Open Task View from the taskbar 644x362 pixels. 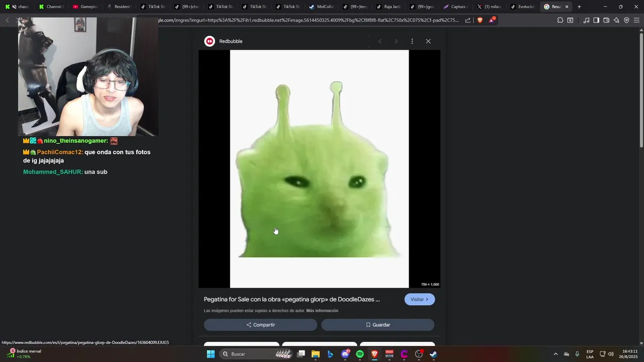click(301, 354)
